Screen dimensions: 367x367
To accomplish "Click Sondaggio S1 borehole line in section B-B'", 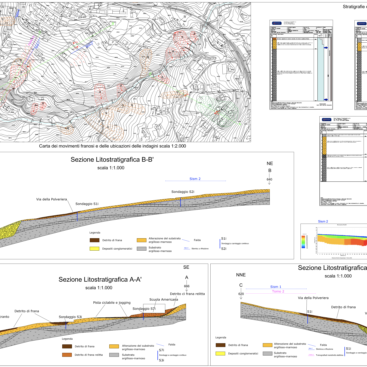I will click(77, 216).
